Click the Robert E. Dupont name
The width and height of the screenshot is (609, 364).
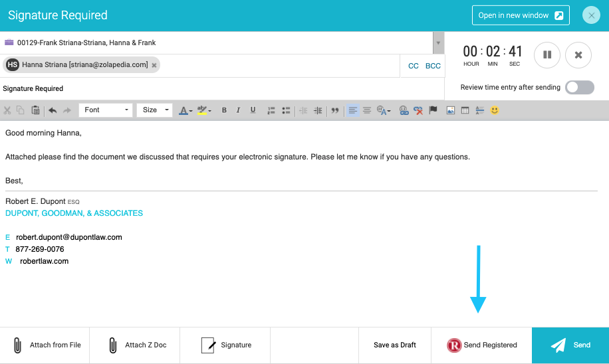[35, 201]
